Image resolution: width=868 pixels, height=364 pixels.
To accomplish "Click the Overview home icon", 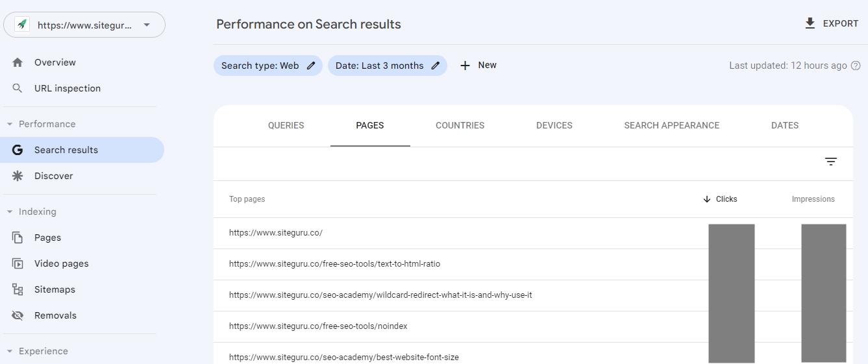I will 18,62.
